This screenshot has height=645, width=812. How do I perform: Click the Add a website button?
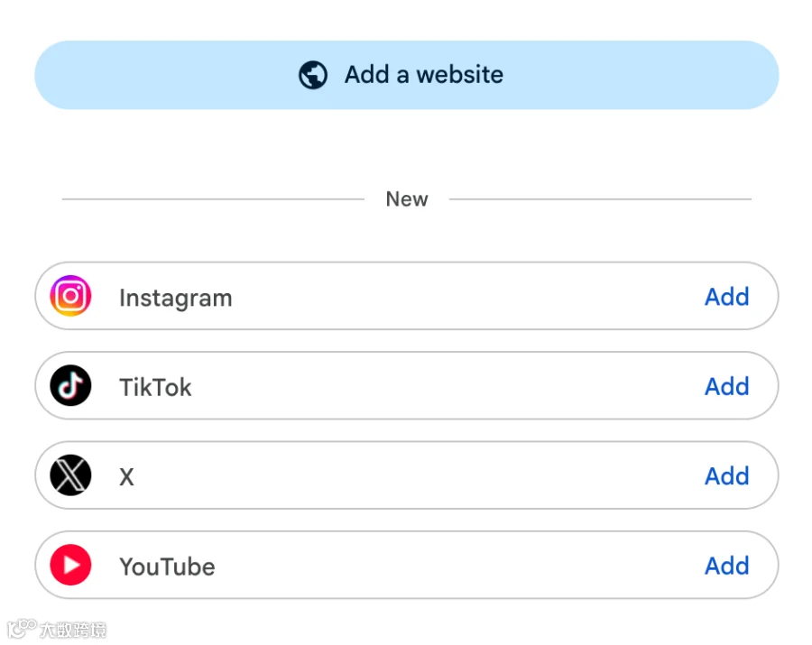[x=407, y=75]
